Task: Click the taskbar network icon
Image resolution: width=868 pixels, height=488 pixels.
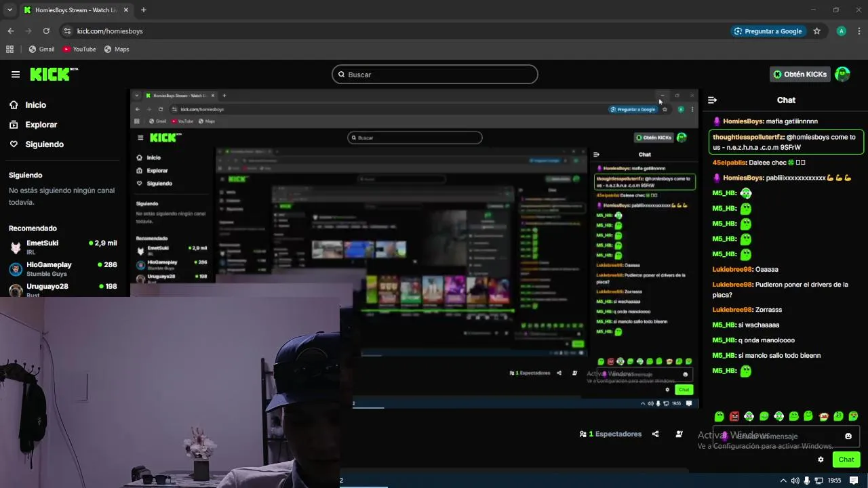Action: pyautogui.click(x=818, y=481)
